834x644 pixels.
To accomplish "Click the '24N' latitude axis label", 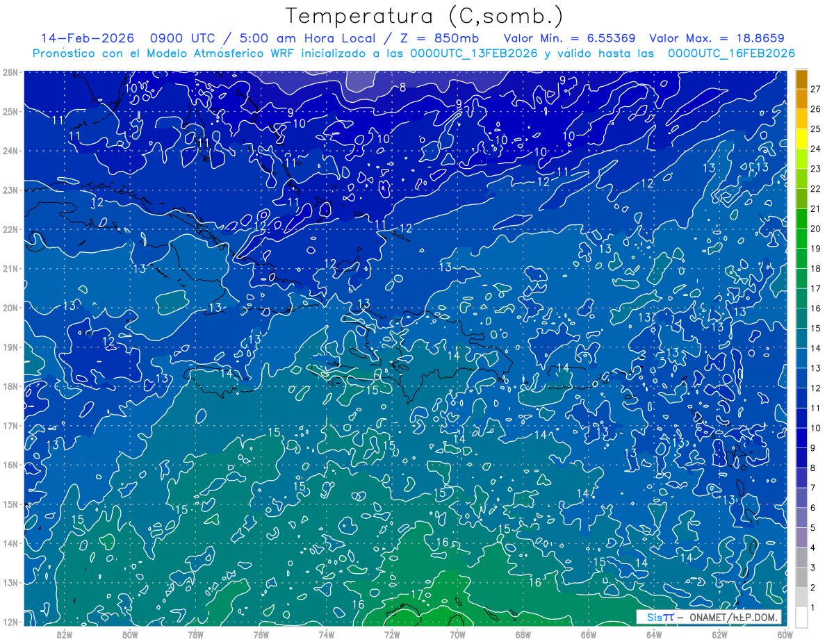I will point(10,151).
